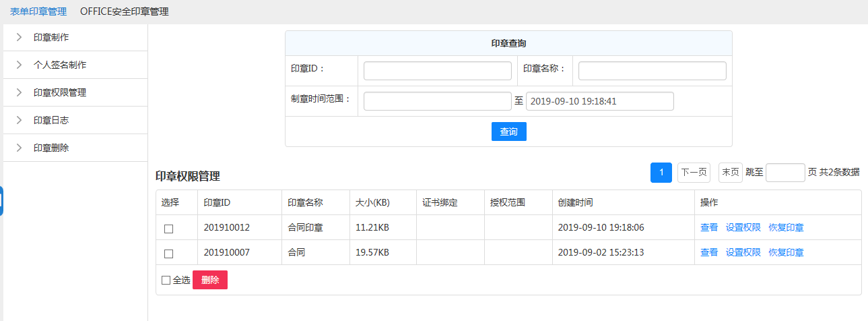Toggle the 全选 select-all checkbox
The height and width of the screenshot is (321, 868).
click(166, 280)
